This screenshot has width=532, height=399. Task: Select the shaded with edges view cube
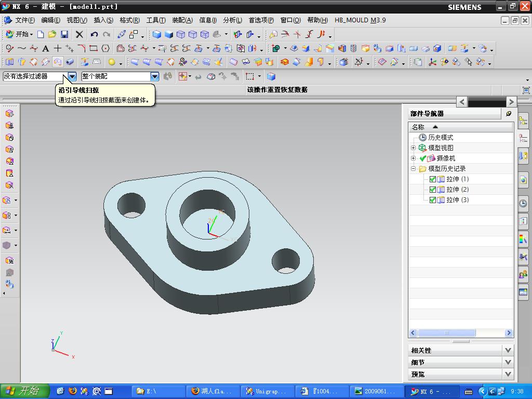pyautogui.click(x=156, y=34)
